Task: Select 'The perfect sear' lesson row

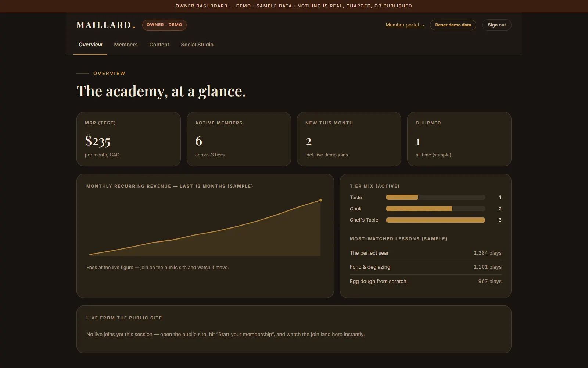Action: click(x=426, y=253)
